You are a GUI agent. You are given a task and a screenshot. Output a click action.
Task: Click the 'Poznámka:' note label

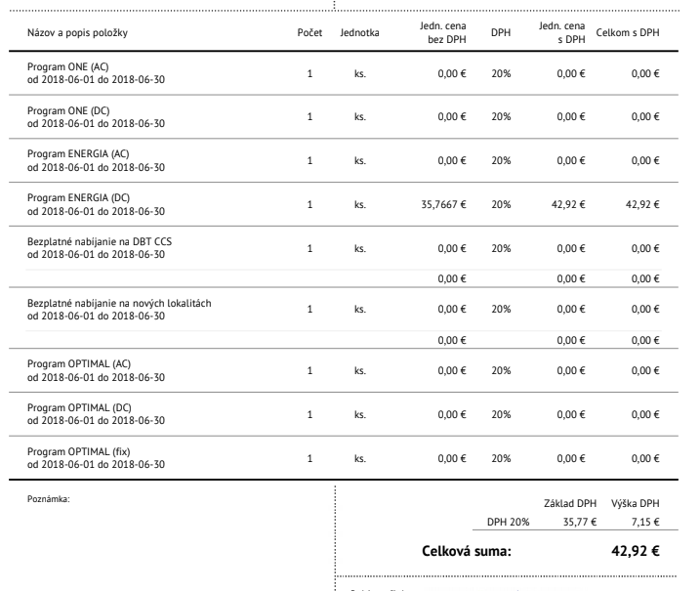pyautogui.click(x=49, y=499)
